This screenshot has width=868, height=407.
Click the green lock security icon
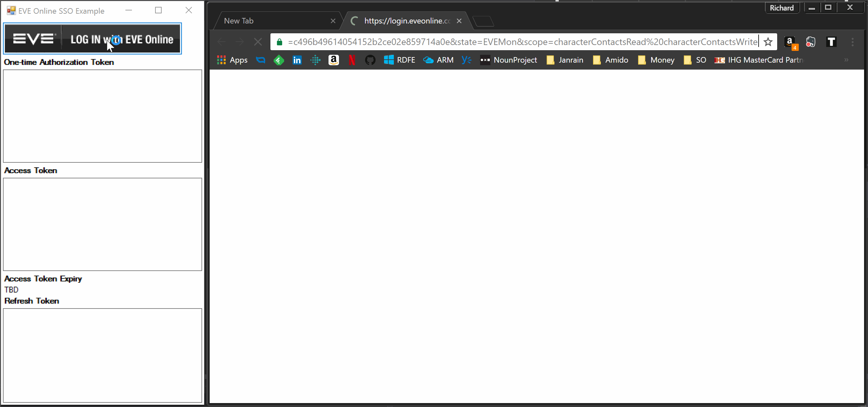279,42
